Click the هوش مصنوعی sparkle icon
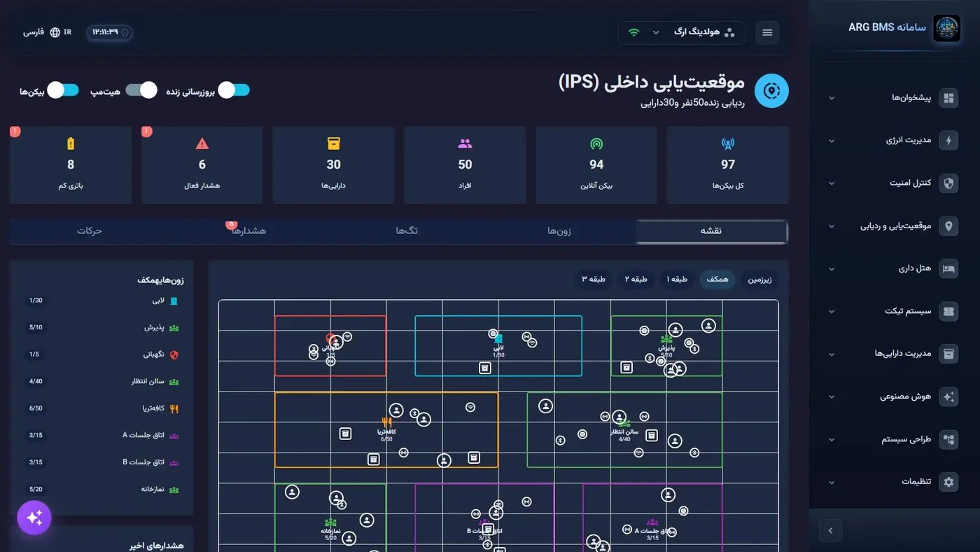The height and width of the screenshot is (552, 980). click(x=948, y=396)
